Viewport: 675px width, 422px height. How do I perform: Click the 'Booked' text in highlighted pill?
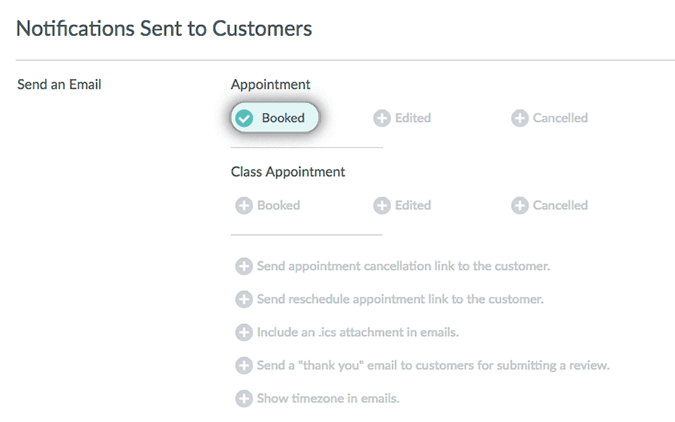coord(283,118)
